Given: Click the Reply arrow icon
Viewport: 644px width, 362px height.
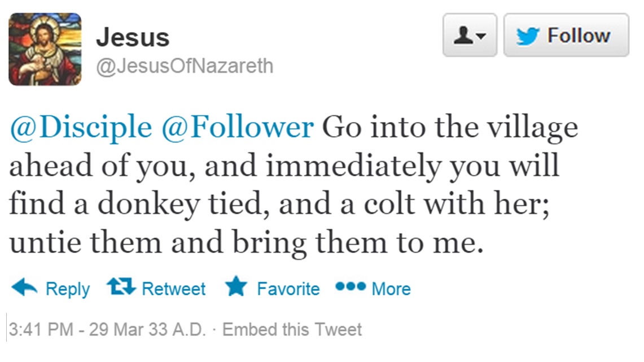Looking at the screenshot, I should point(24,287).
